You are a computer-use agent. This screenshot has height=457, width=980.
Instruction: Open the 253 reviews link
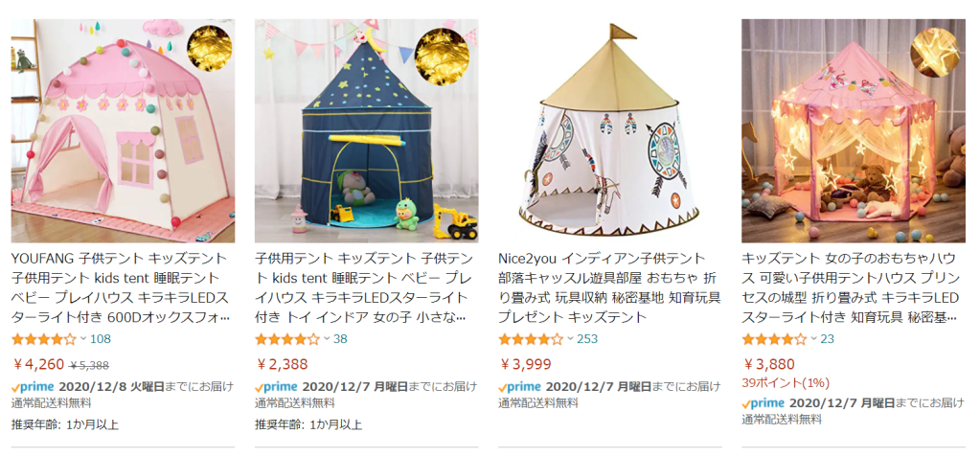coord(587,339)
